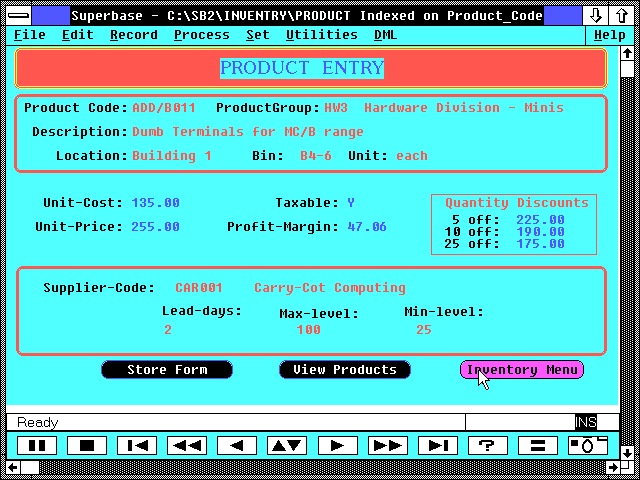Click the vertical scrollbar down arrow
Screen dimensions: 640x480
point(627,453)
